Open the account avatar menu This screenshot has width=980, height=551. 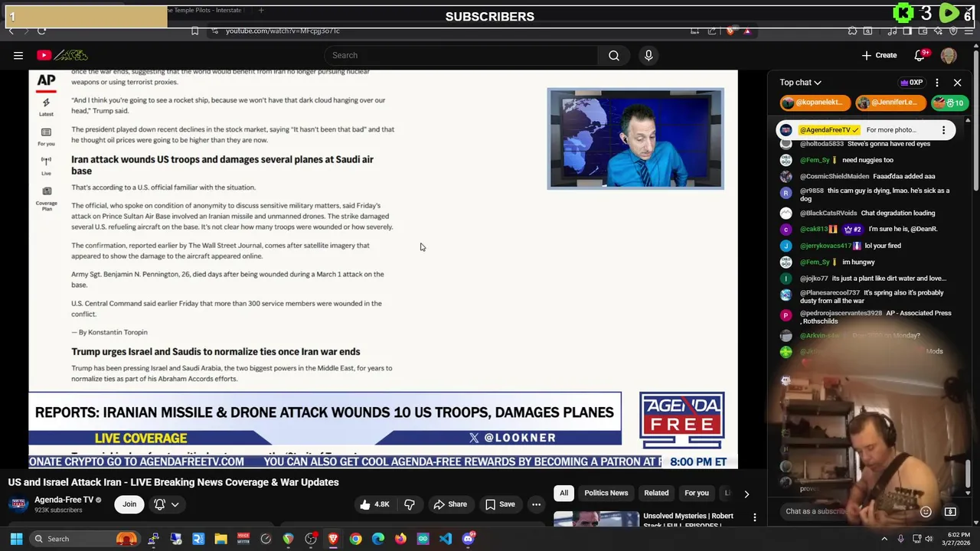coord(949,55)
